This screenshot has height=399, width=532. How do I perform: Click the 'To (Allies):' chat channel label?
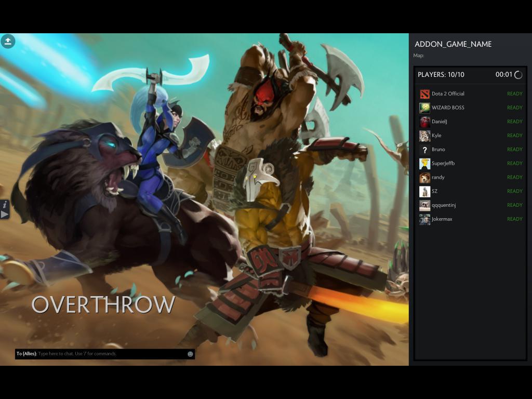click(26, 353)
